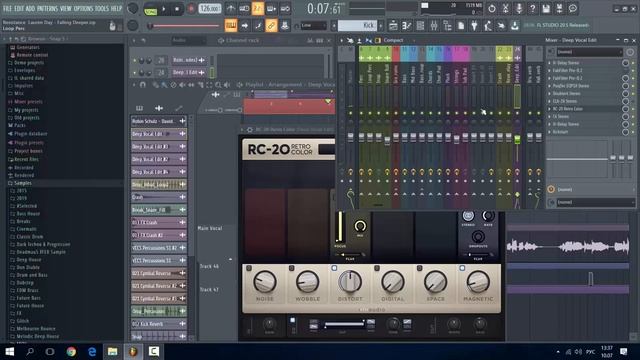Open the Plugin database browser entry
The width and height of the screenshot is (640, 360).
[x=31, y=134]
